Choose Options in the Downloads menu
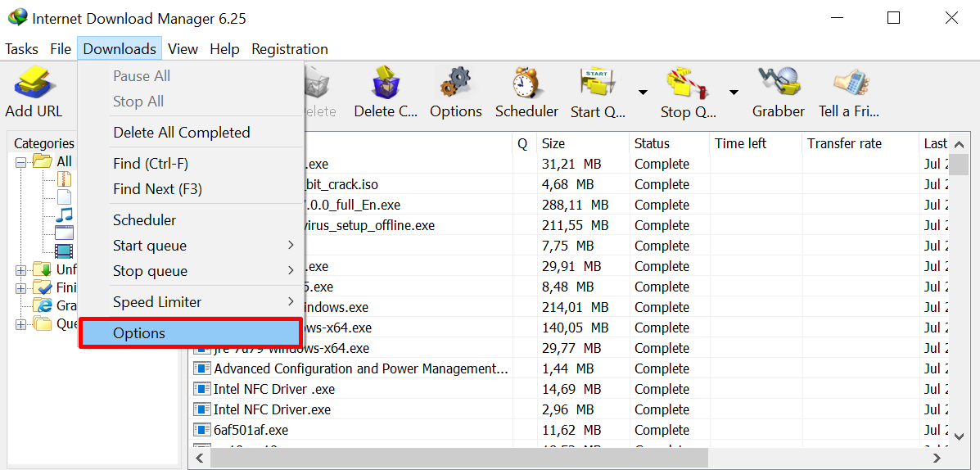Viewport: 980px width, 470px height. click(192, 333)
